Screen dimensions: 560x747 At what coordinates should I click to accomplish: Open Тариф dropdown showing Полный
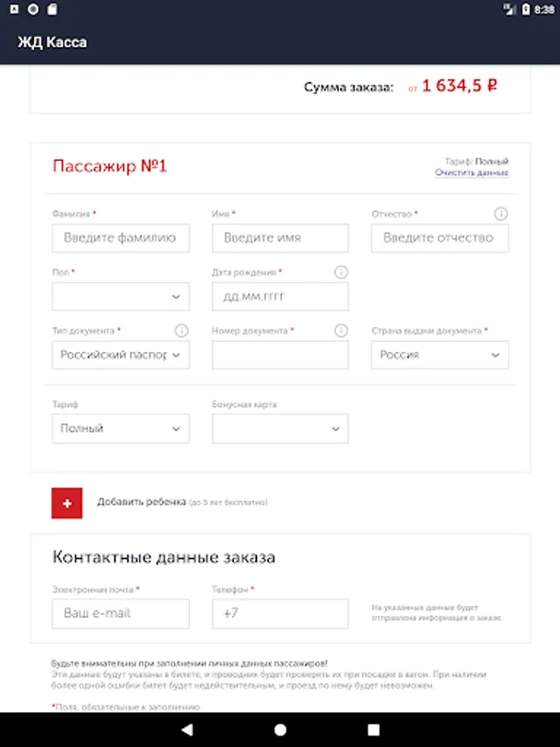coord(120,428)
